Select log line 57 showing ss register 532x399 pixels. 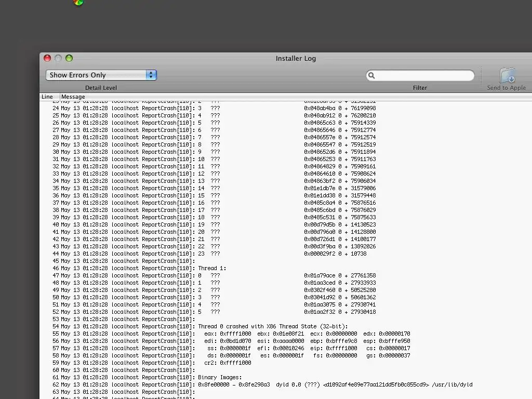tap(286, 349)
